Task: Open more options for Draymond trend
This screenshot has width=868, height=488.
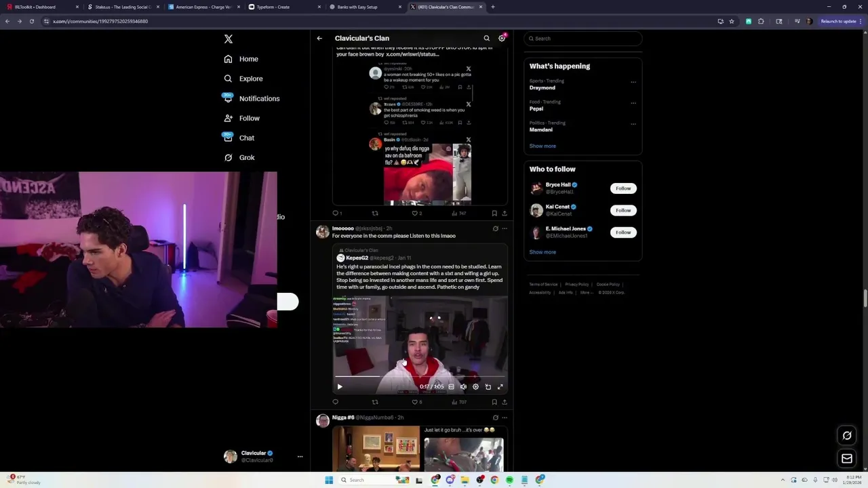Action: pos(633,82)
